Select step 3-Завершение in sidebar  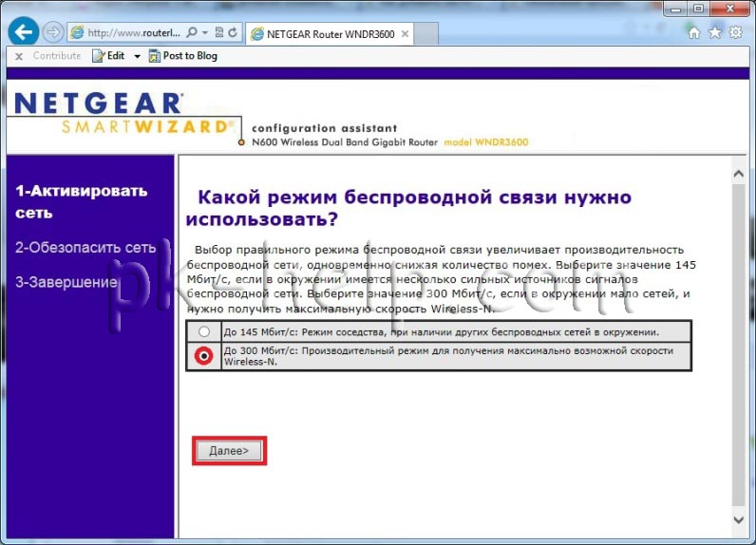pyautogui.click(x=66, y=282)
